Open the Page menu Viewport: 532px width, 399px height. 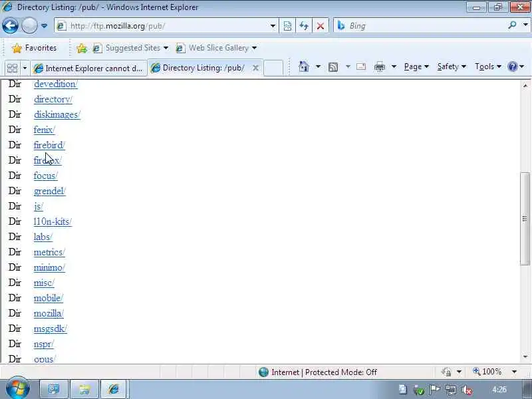coord(416,67)
